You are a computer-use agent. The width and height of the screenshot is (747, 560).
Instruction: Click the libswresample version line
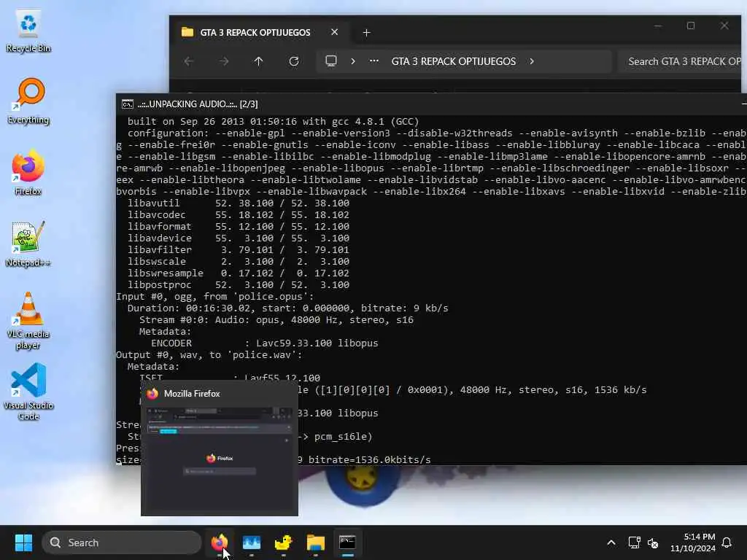click(x=239, y=273)
